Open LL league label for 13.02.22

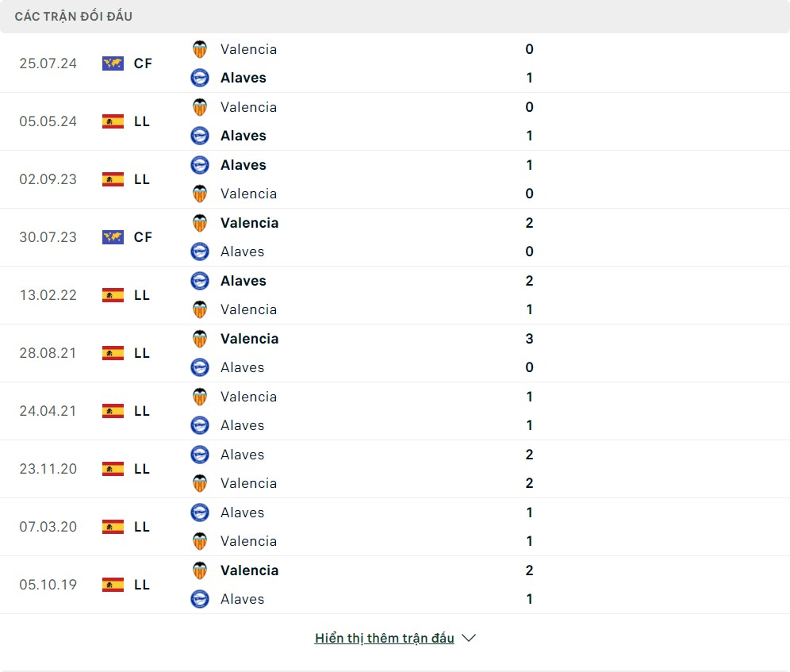pyautogui.click(x=142, y=295)
